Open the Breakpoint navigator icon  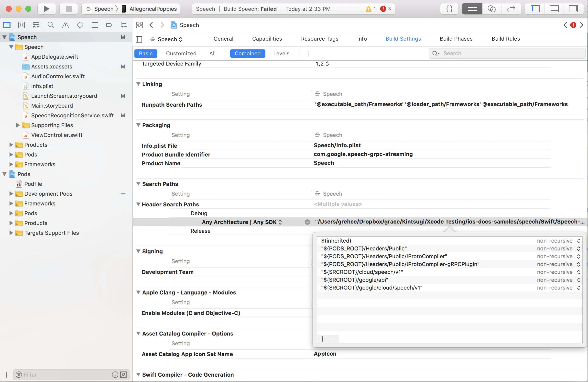pyautogui.click(x=109, y=25)
